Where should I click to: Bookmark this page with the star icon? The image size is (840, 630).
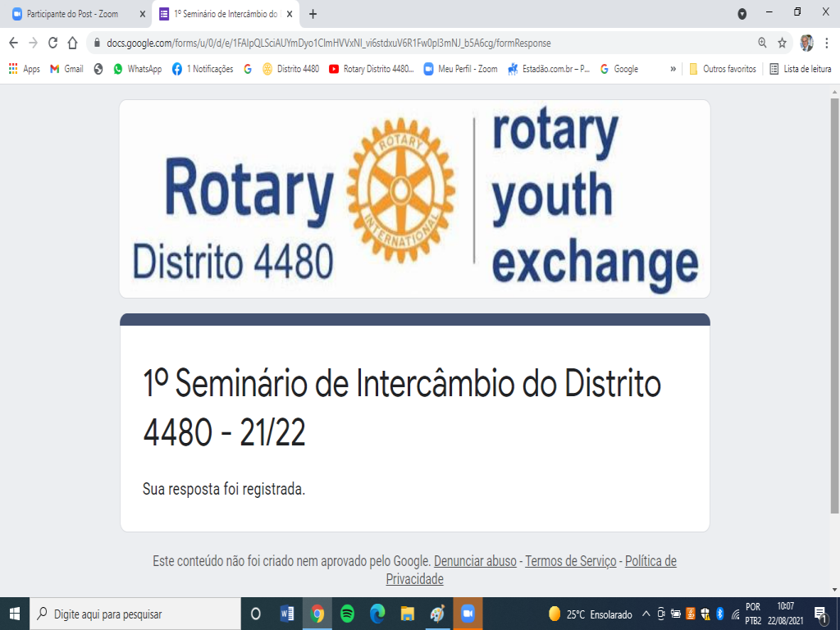coord(783,43)
